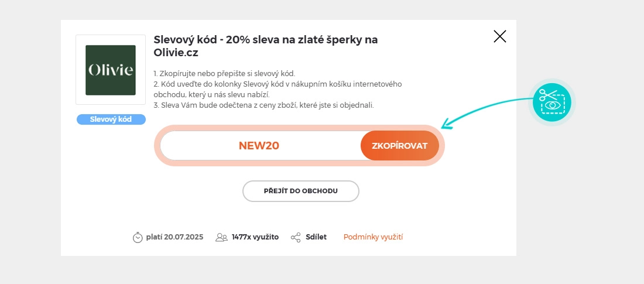Screen dimensions: 644x284
Task: Click the people icon next to usage count
Action: tap(221, 237)
